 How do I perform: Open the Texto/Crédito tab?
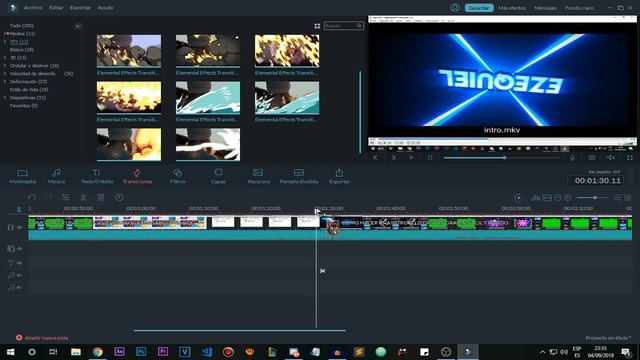click(x=97, y=176)
